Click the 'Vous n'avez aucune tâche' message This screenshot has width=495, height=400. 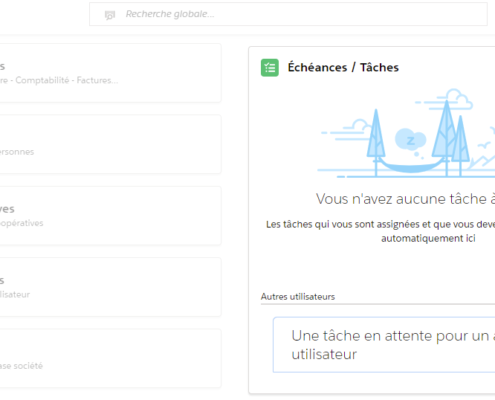(x=405, y=199)
